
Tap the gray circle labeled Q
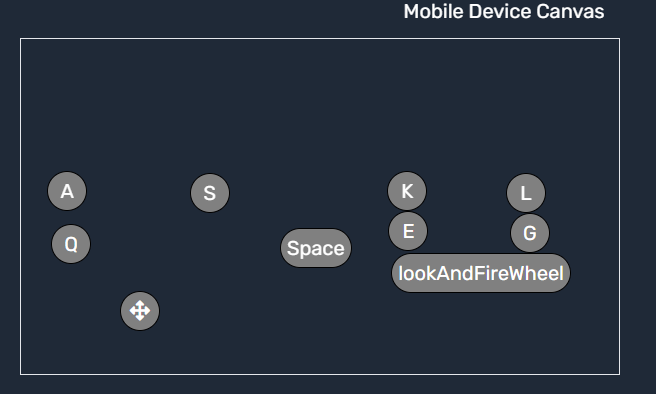[71, 244]
